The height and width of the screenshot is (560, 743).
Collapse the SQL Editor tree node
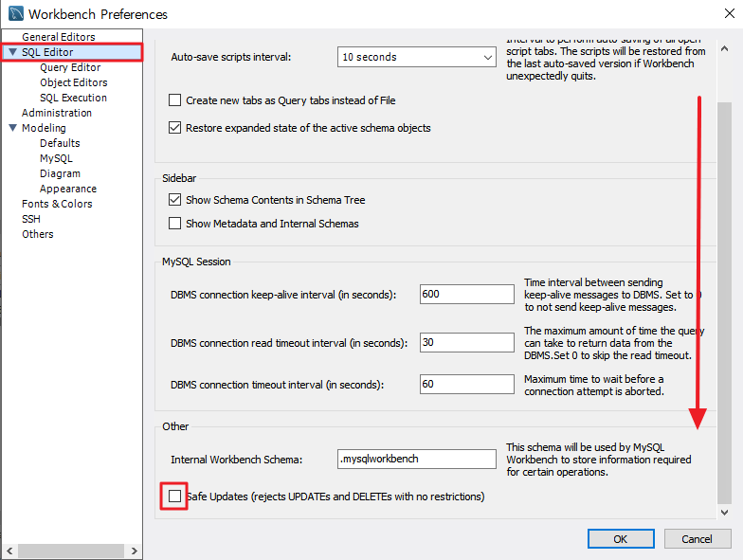tap(13, 51)
